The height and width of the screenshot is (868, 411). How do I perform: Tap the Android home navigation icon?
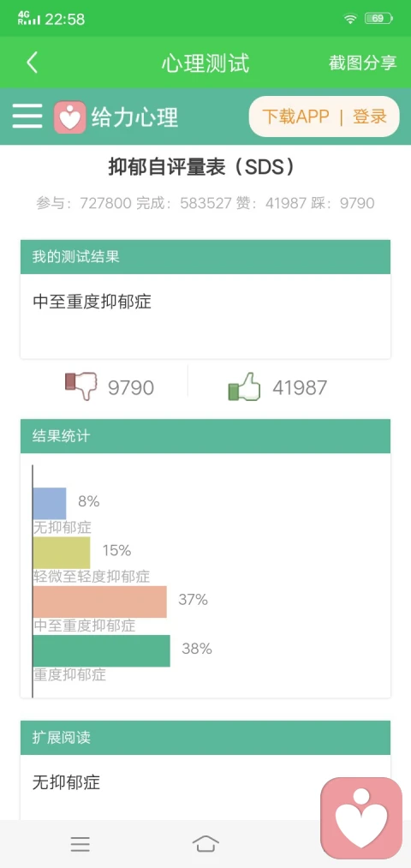(205, 844)
